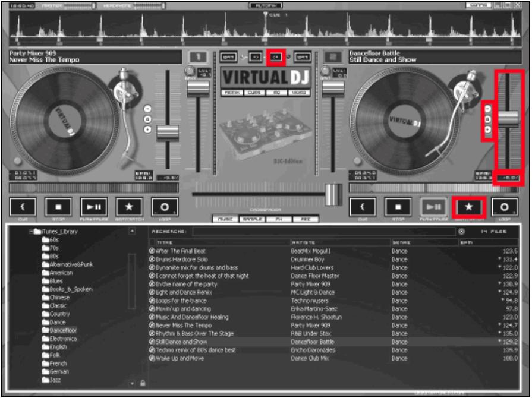Open the Music browser tab
The width and height of the screenshot is (532, 398).
click(225, 219)
